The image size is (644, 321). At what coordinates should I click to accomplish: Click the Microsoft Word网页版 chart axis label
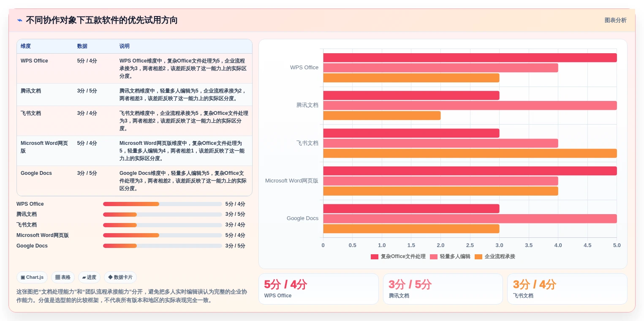pos(292,181)
